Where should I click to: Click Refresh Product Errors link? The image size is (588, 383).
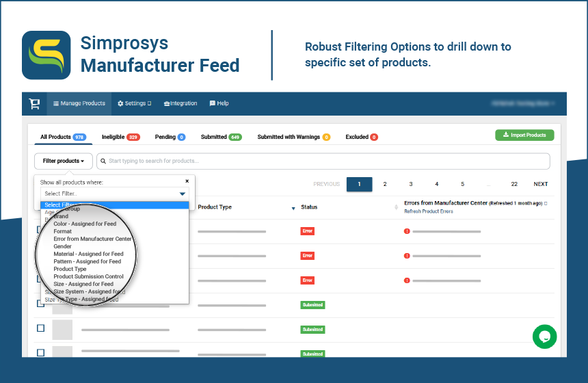(428, 211)
